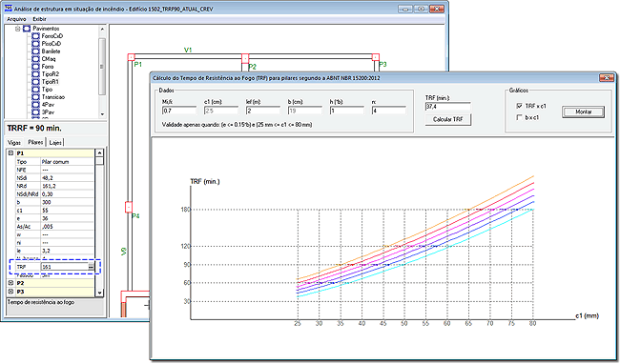This screenshot has height=364, width=620.
Task: Click the c1 (cm) input field
Action: point(221,111)
